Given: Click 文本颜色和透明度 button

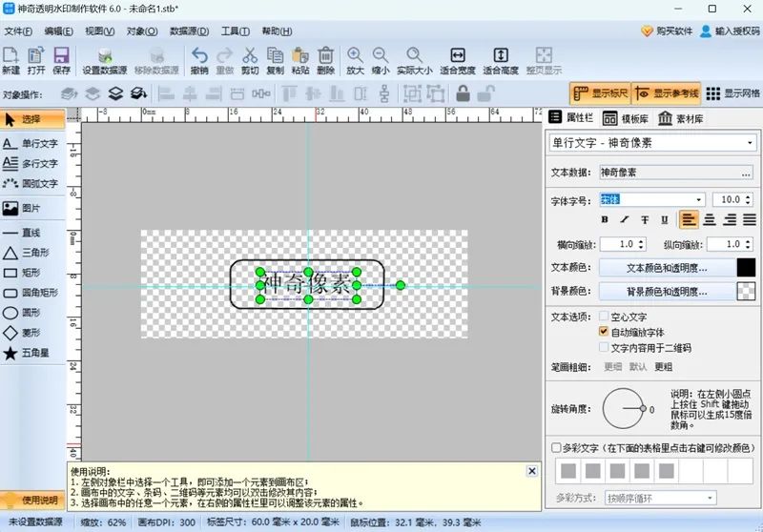Looking at the screenshot, I should pos(667,268).
